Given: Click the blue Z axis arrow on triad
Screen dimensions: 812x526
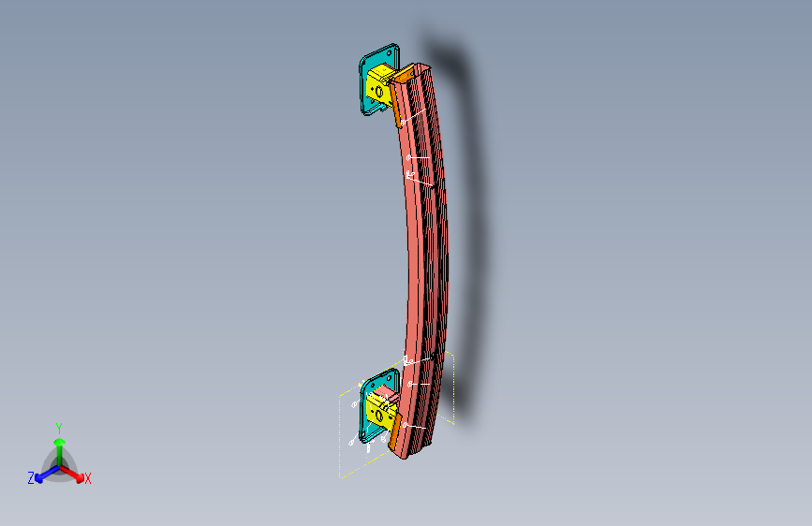Looking at the screenshot, I should (46, 475).
